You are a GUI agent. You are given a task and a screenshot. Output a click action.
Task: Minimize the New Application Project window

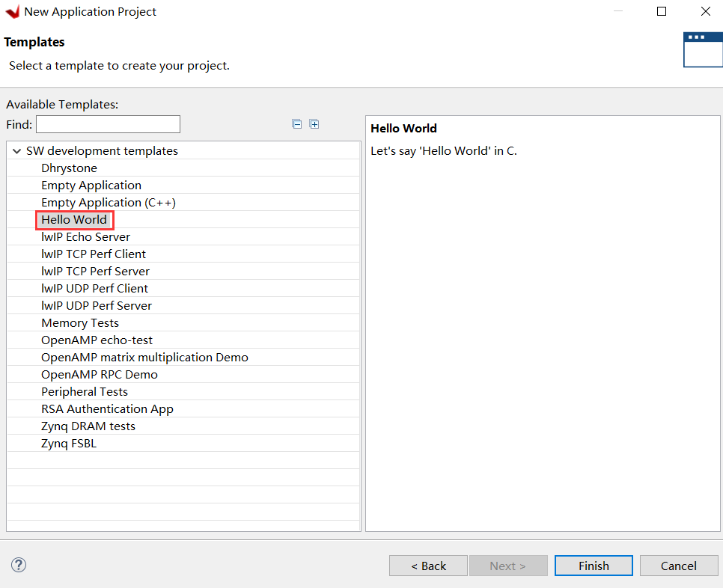click(618, 11)
